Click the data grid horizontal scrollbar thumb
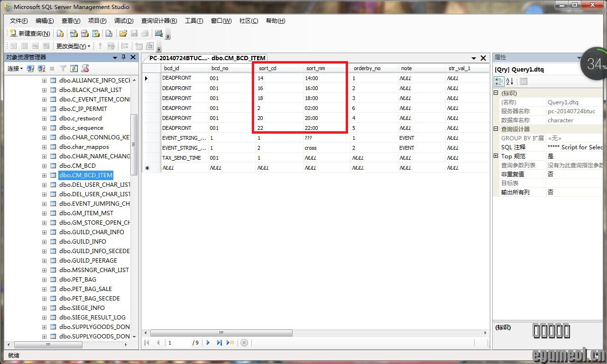The image size is (607, 364). (x=221, y=333)
